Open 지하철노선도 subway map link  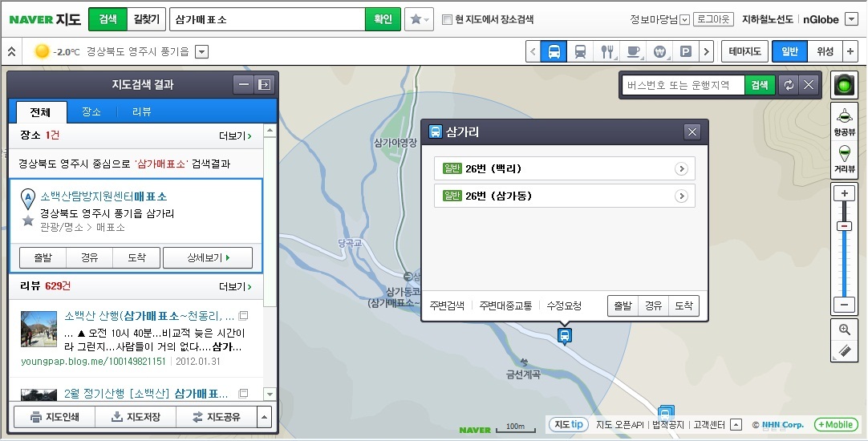pos(767,20)
